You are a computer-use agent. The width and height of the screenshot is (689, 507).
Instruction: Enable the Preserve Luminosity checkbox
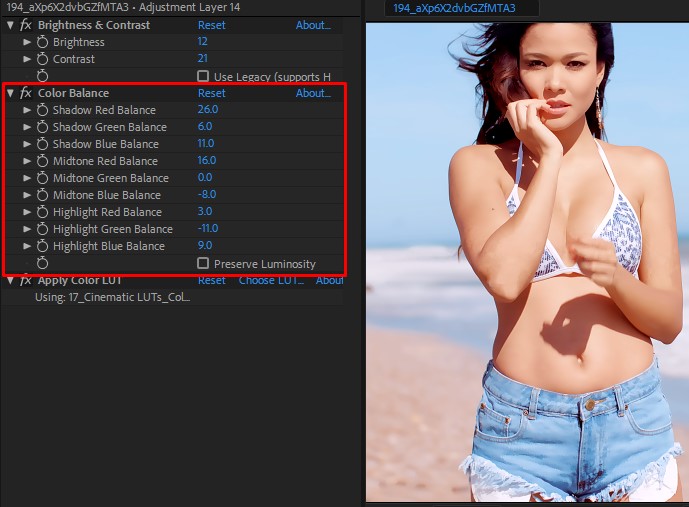(x=203, y=263)
